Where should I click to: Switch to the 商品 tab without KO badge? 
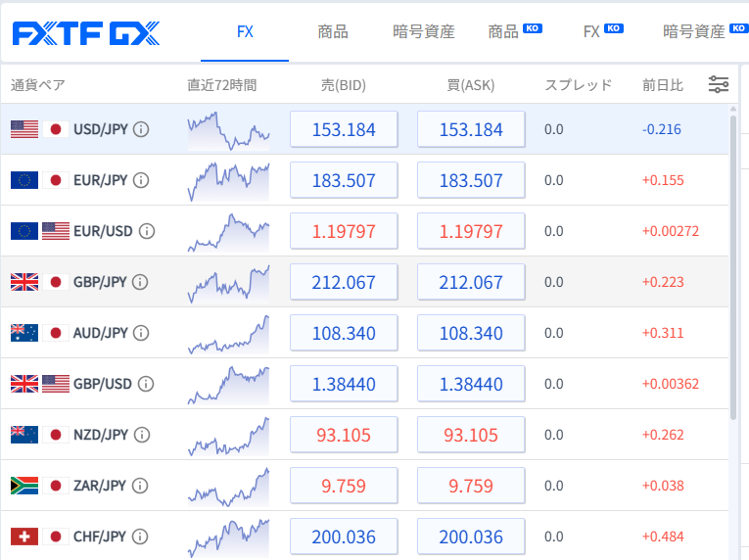[x=333, y=32]
